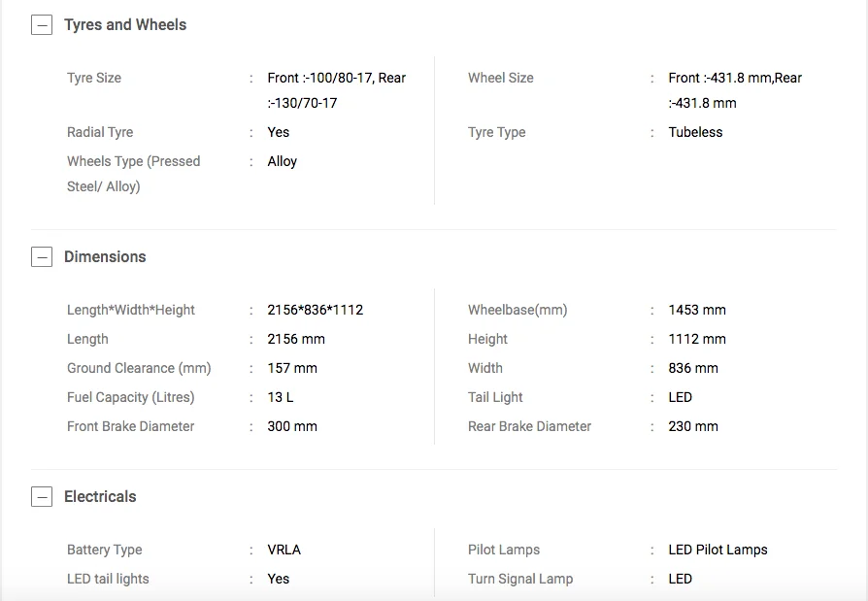Click the 2156*836*1112 dimensions value
The width and height of the screenshot is (868, 601).
click(316, 310)
